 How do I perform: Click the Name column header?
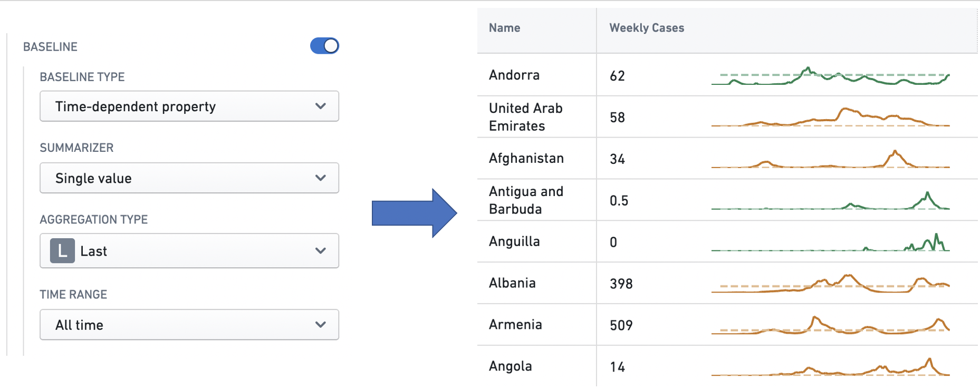tap(504, 28)
